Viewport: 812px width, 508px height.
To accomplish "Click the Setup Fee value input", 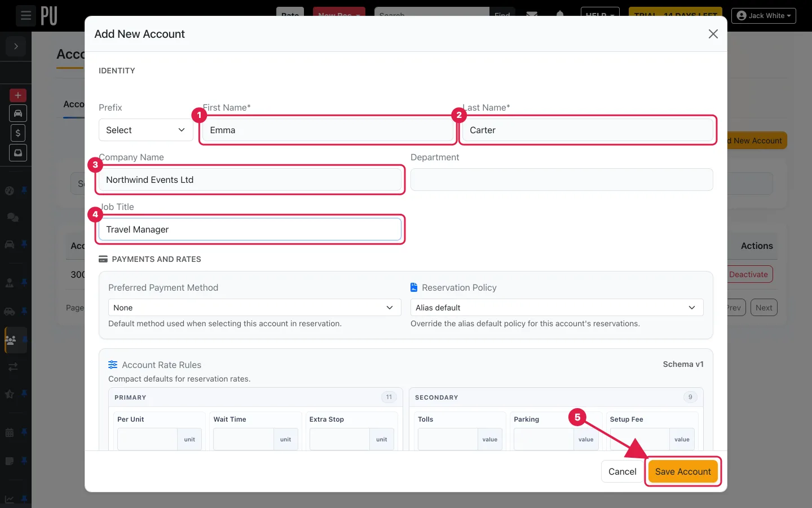I will click(640, 439).
